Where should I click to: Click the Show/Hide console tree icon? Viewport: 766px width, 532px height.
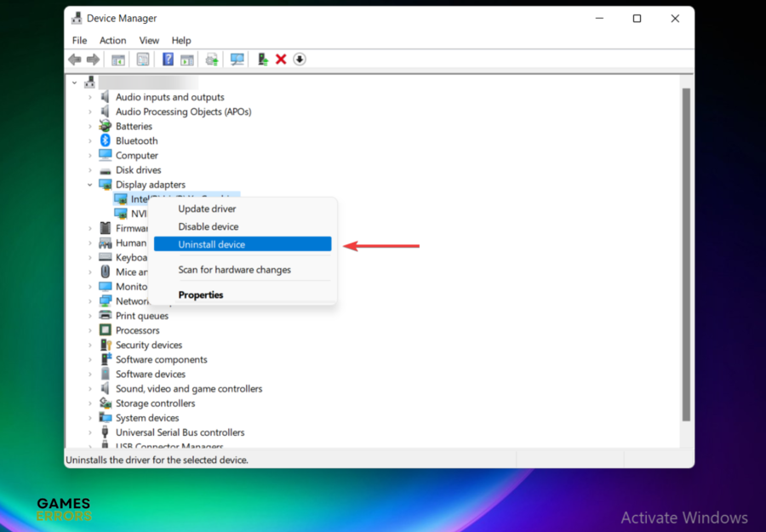(x=118, y=60)
